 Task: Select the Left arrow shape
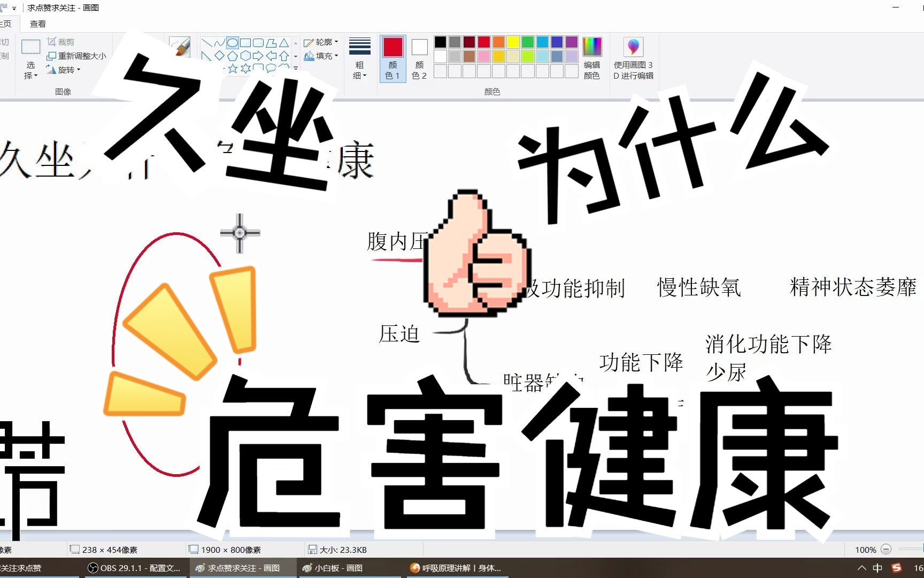coord(271,56)
